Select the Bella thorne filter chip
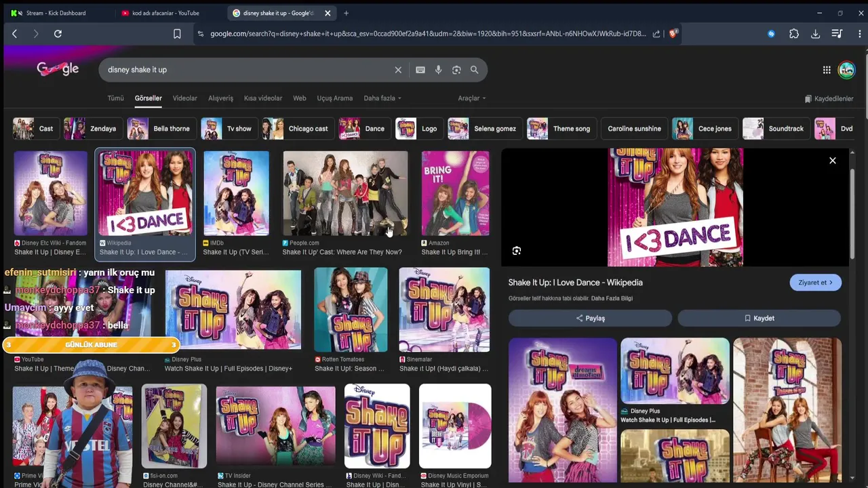 click(x=161, y=129)
